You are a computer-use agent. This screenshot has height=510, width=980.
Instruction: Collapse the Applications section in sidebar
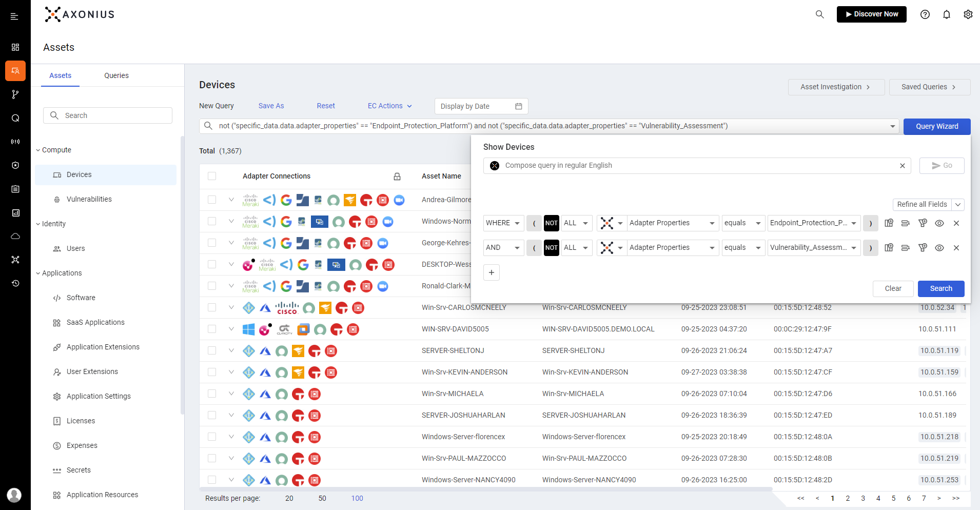click(38, 272)
